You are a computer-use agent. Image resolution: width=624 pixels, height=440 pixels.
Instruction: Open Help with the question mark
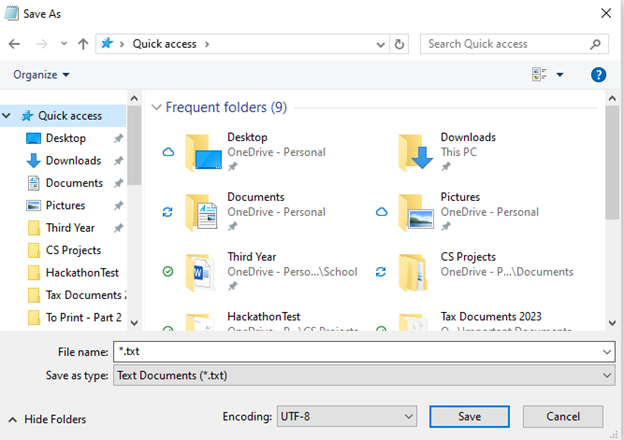pyautogui.click(x=598, y=74)
